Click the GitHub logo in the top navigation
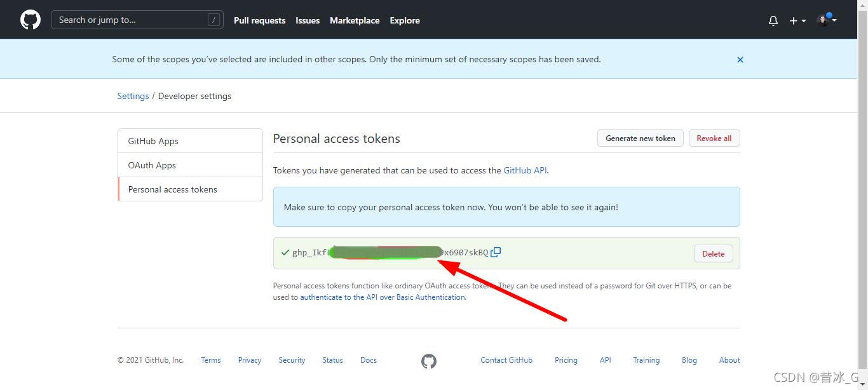This screenshot has width=868, height=390. pyautogui.click(x=30, y=19)
